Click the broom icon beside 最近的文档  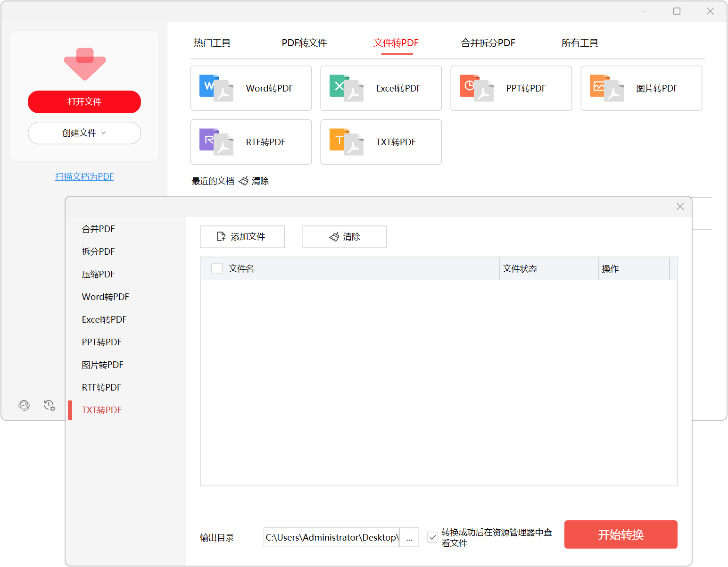(x=243, y=181)
